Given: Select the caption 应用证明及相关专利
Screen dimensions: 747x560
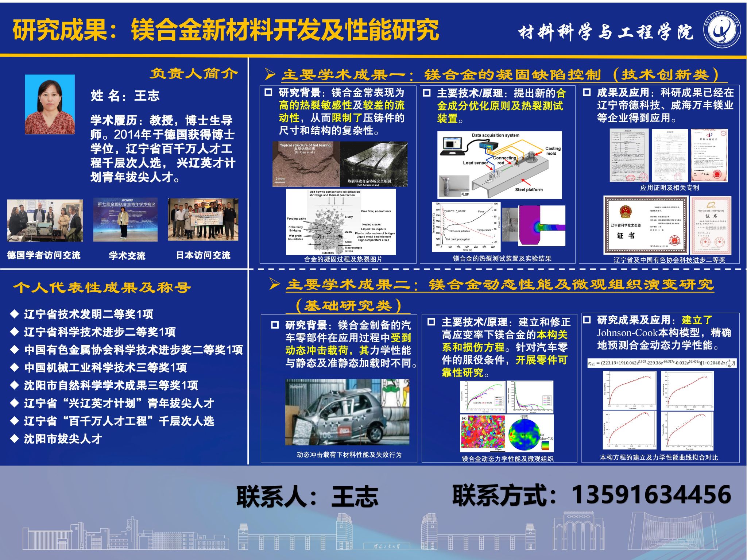Looking at the screenshot, I should click(x=670, y=188).
